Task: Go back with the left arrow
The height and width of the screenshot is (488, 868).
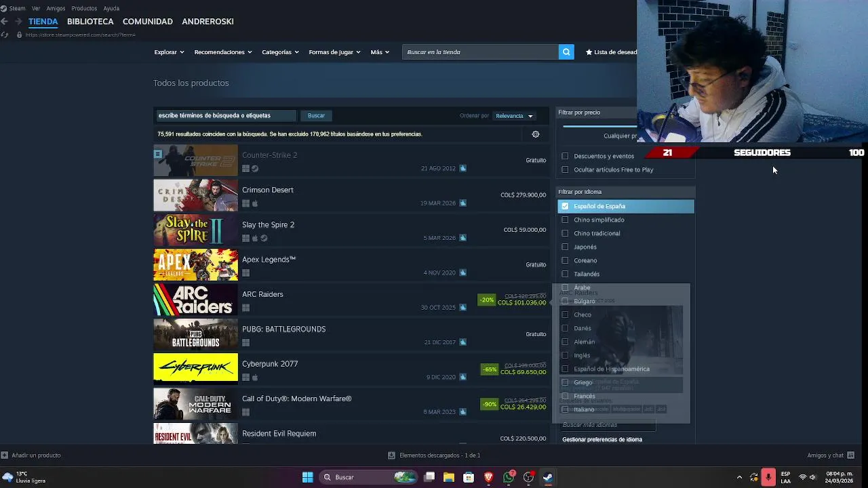Action: pos(5,22)
